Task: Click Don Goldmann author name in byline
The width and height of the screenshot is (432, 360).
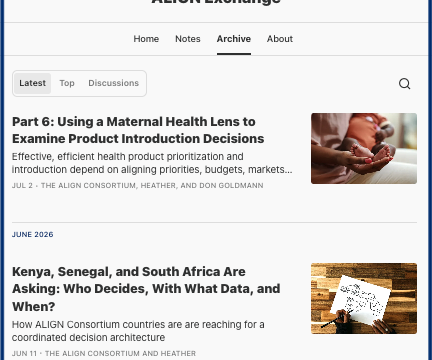Action: pos(231,185)
